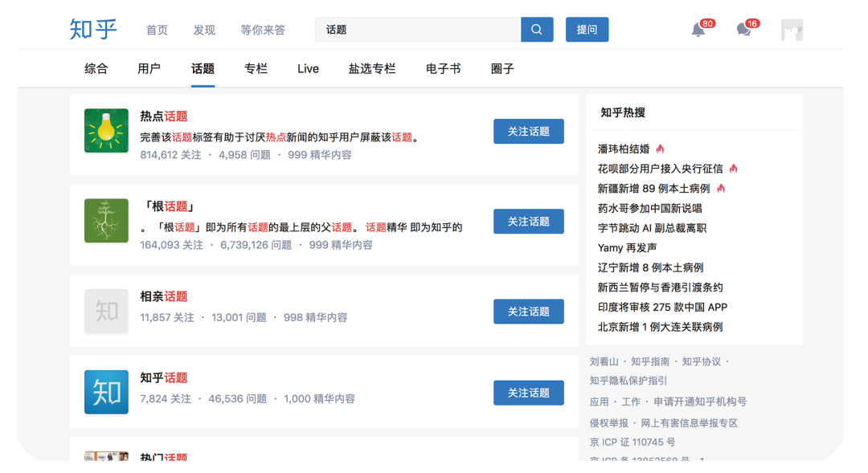The width and height of the screenshot is (868, 473).
Task: Open the 根话题 green tree icon
Action: pos(106,221)
